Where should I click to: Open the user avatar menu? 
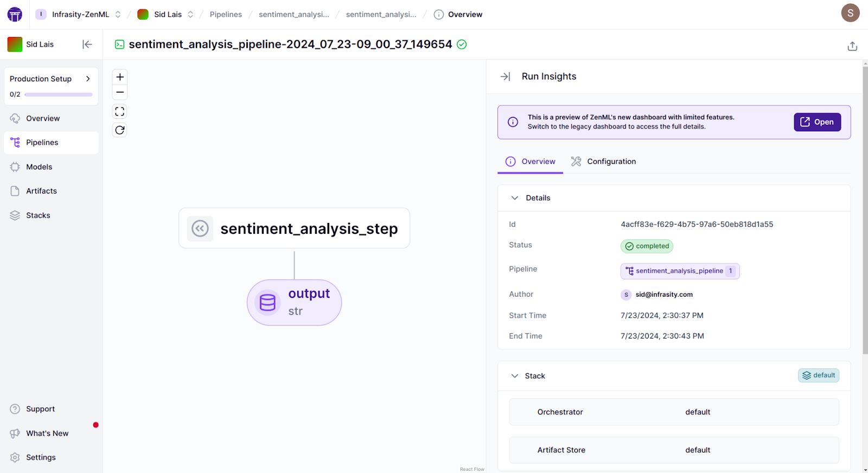pyautogui.click(x=850, y=12)
